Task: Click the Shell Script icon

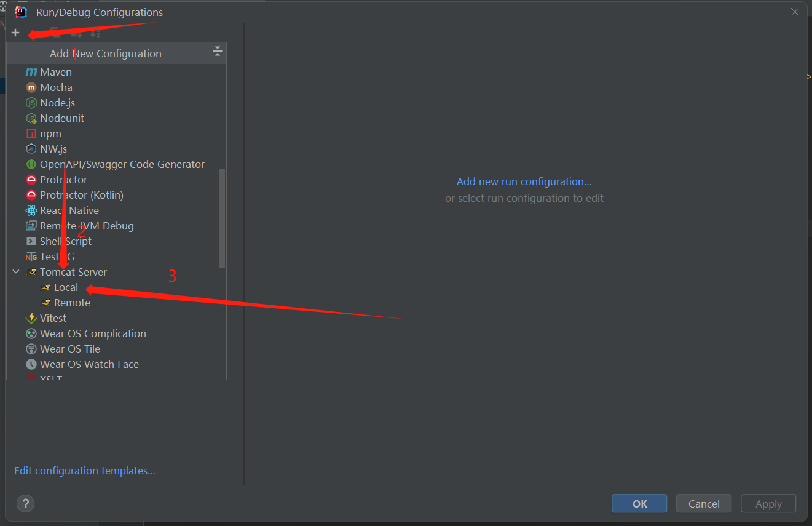Action: [31, 241]
